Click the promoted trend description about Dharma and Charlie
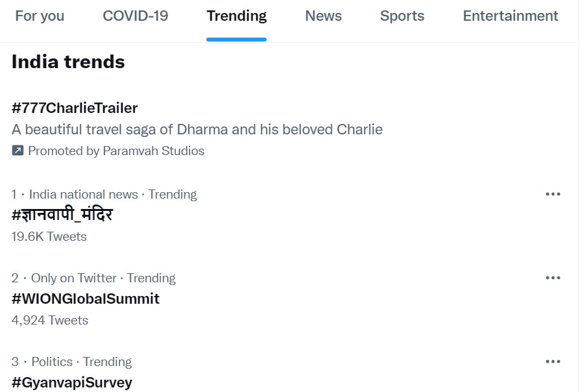The width and height of the screenshot is (580, 392). point(197,129)
